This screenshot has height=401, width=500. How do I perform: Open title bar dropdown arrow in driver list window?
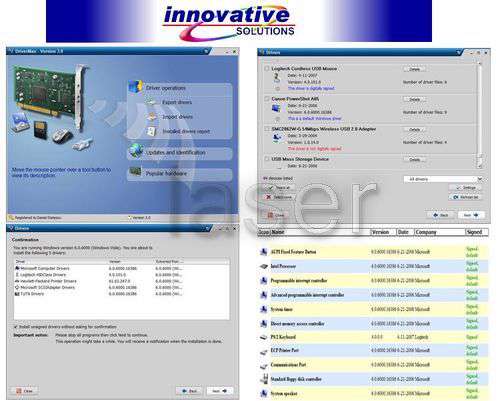tap(459, 52)
